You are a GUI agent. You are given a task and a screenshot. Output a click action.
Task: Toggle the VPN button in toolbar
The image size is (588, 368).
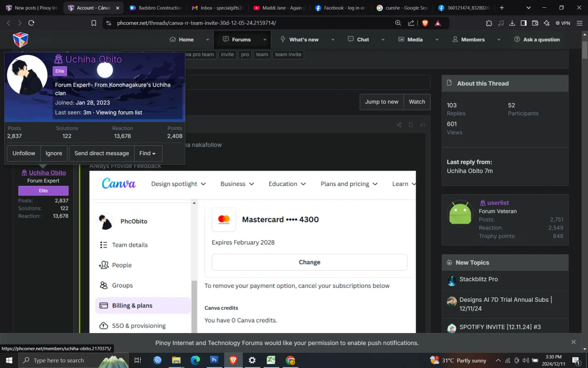563,23
